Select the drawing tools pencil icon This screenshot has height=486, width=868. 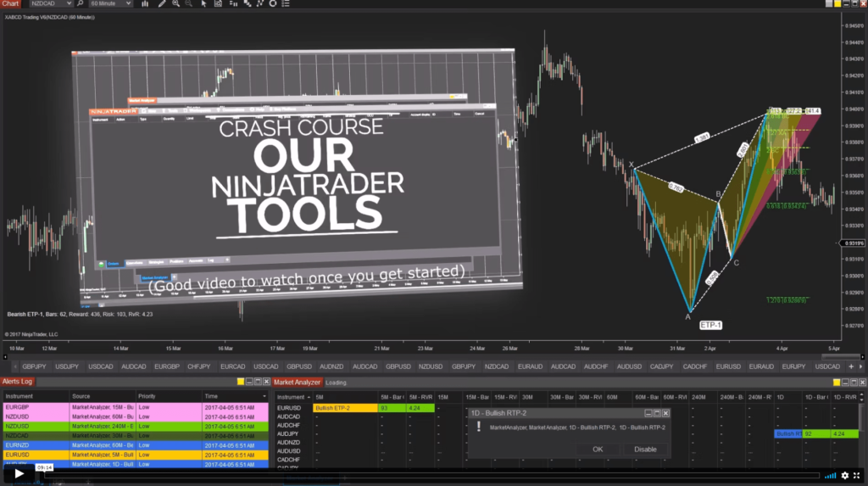(x=162, y=3)
